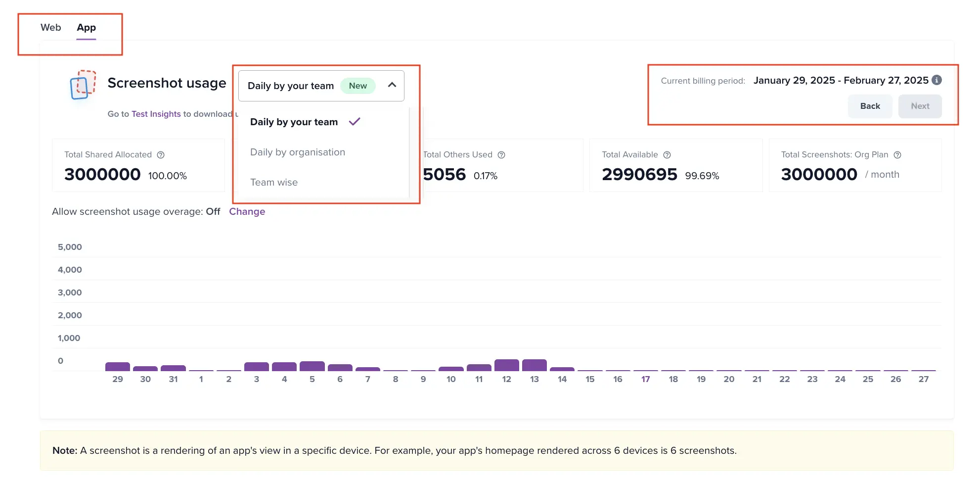This screenshot has width=980, height=482.
Task: Click the billing period info icon
Action: (936, 80)
